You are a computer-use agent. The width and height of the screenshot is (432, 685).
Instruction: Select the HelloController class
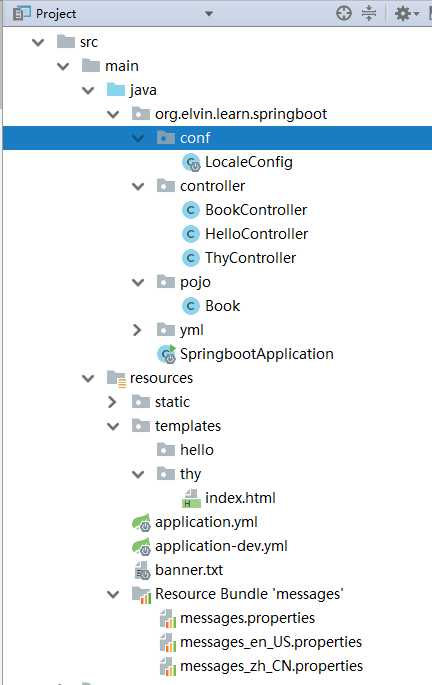click(x=256, y=234)
